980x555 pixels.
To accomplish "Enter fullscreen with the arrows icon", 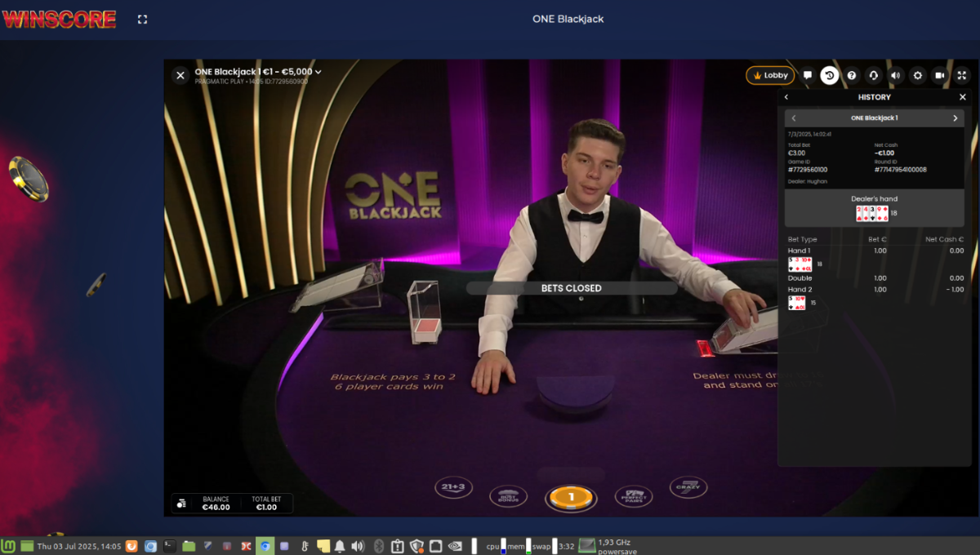I will point(962,75).
